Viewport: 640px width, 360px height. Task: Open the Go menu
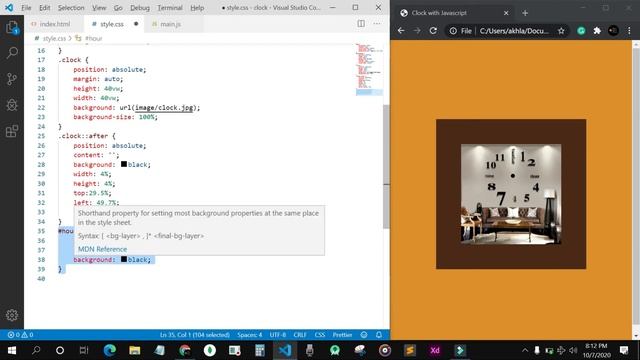[x=118, y=8]
